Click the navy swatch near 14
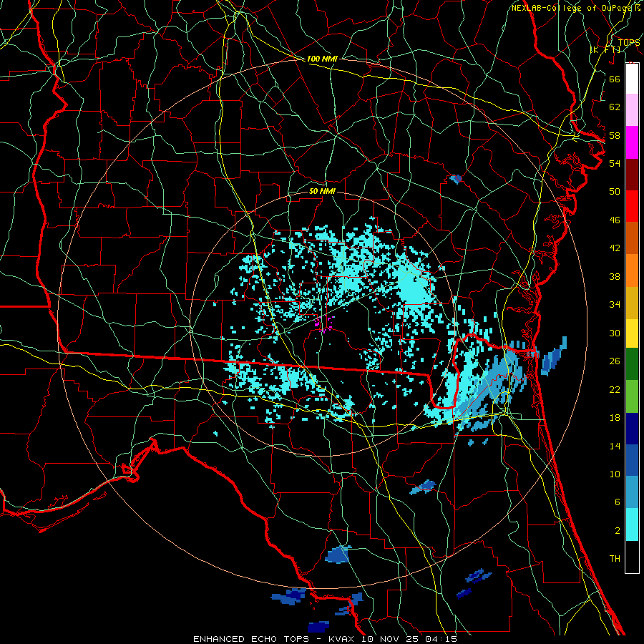Viewport: 644px width, 644px height. [632, 429]
